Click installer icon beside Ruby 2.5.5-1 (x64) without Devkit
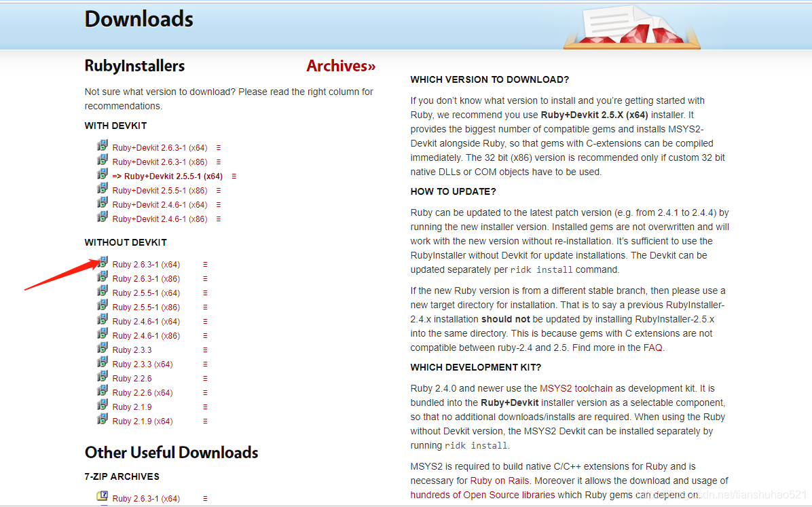 click(x=103, y=290)
